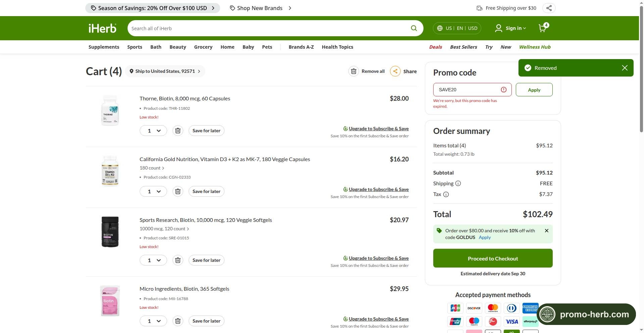
Task: Click the promo code input field
Action: 472,90
